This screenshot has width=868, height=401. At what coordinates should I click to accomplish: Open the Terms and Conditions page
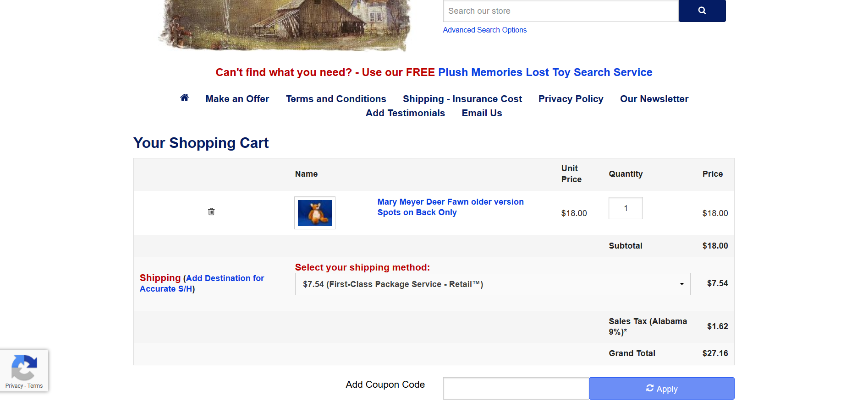[335, 98]
